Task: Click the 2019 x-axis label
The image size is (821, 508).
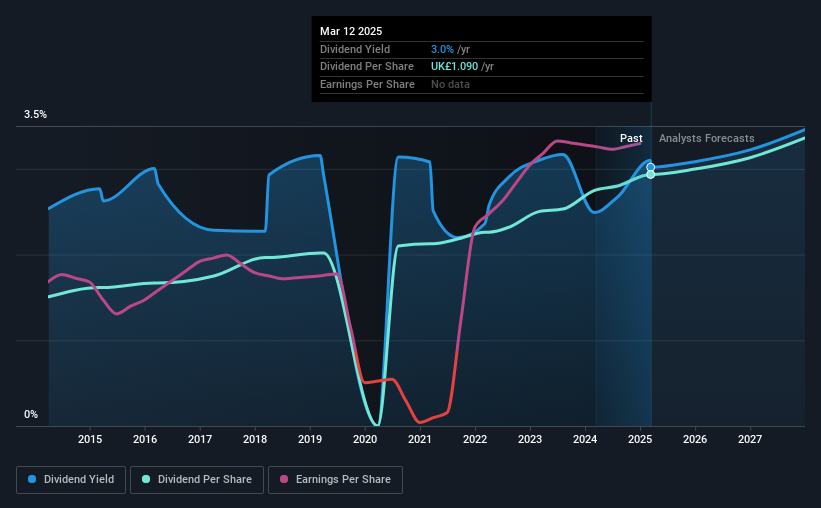Action: (310, 439)
